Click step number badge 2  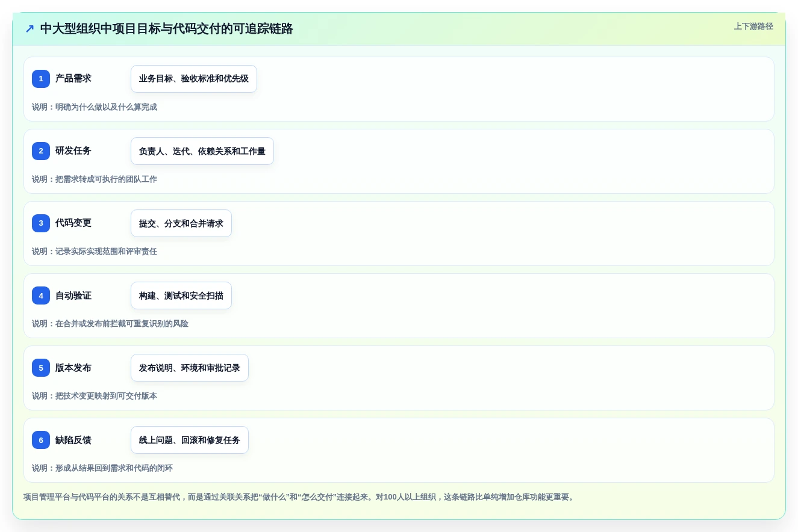tap(41, 151)
